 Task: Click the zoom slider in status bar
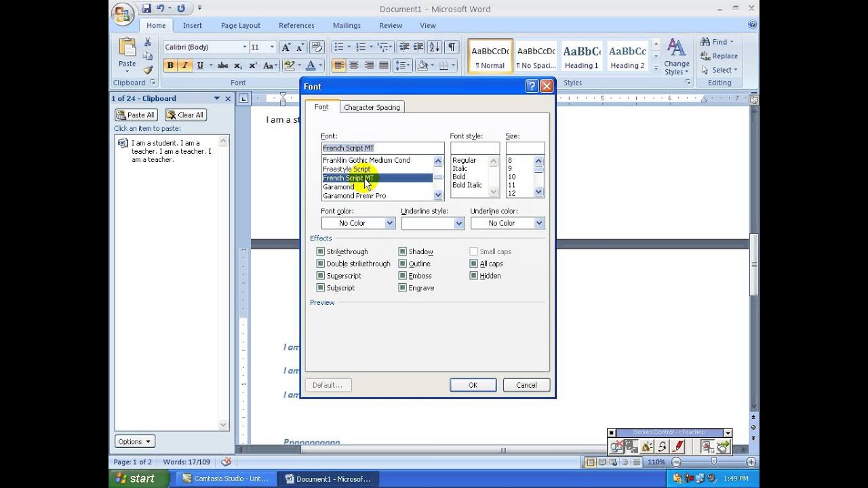click(713, 462)
